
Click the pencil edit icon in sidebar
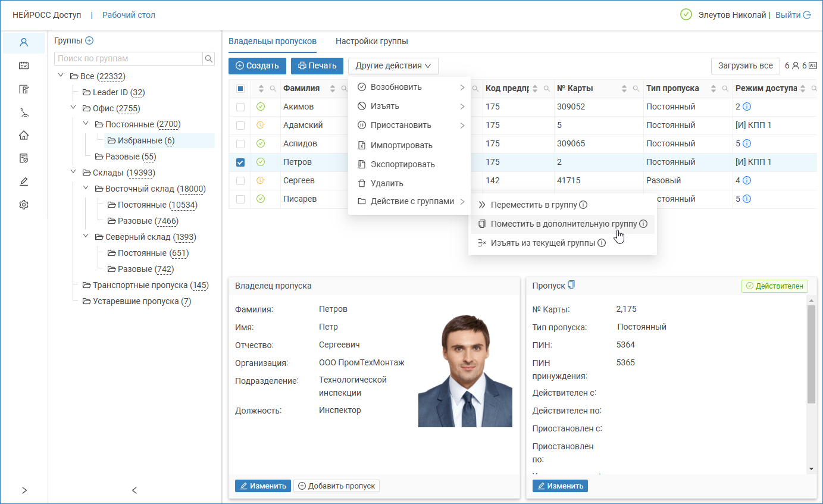(24, 181)
